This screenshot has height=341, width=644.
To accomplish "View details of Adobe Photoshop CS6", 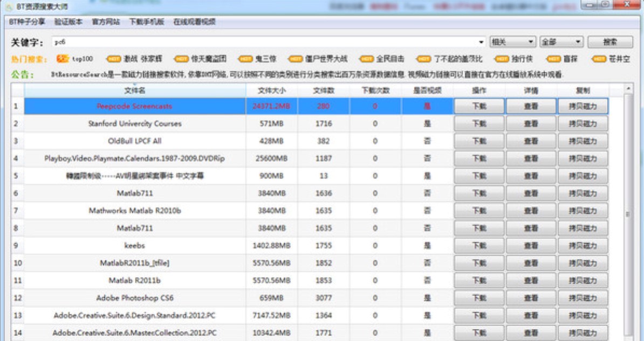I will point(531,298).
